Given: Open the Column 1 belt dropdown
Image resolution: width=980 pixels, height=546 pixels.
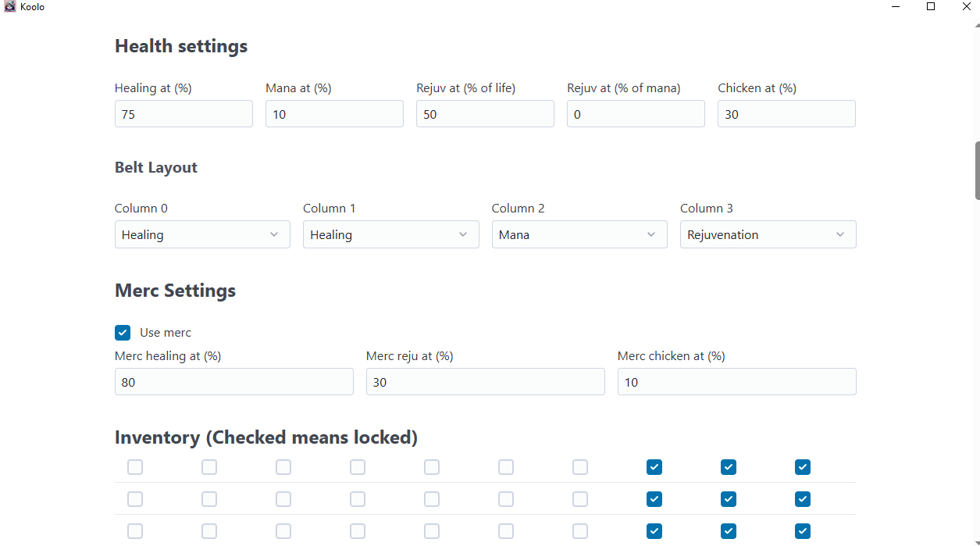Looking at the screenshot, I should pos(390,234).
